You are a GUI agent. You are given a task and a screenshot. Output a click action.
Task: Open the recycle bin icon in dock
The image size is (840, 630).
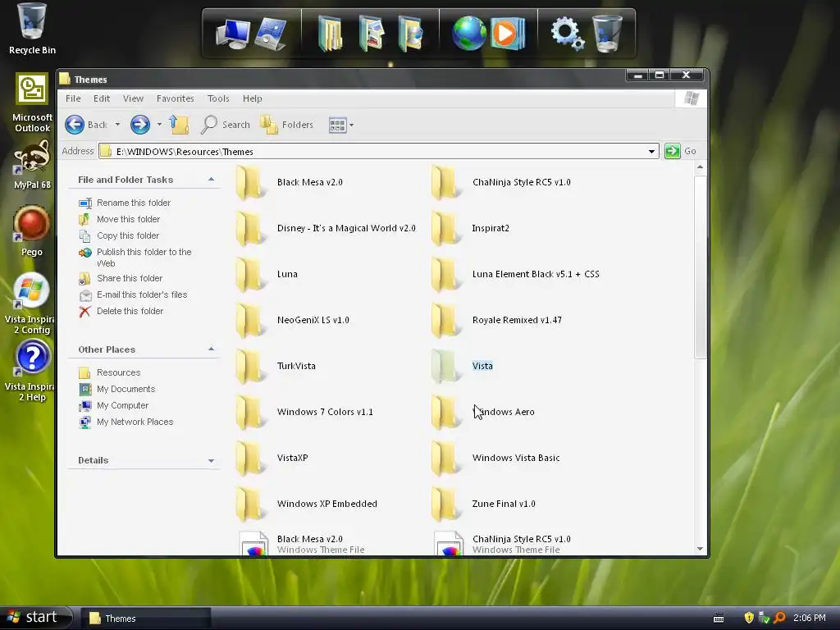tap(608, 33)
